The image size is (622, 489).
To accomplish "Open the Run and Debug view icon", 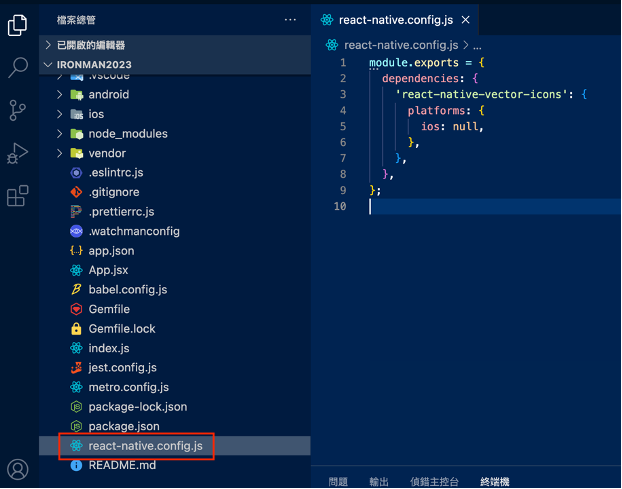I will coord(17,153).
